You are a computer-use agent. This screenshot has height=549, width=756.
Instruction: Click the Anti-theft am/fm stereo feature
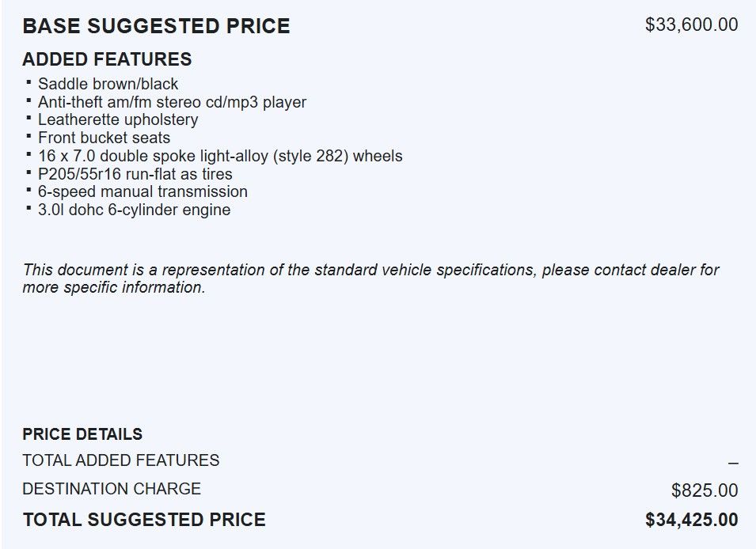pos(172,102)
